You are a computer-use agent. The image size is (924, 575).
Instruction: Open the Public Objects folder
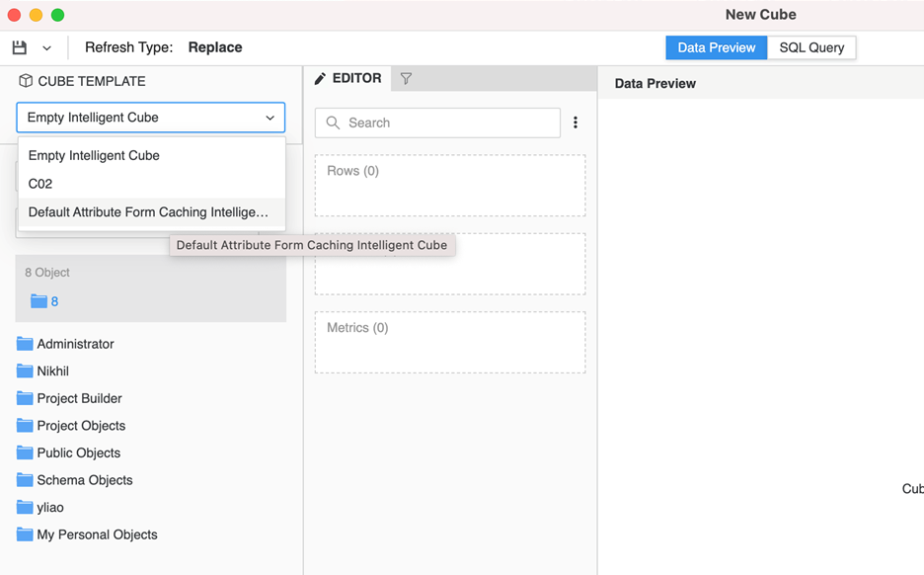pyautogui.click(x=78, y=452)
